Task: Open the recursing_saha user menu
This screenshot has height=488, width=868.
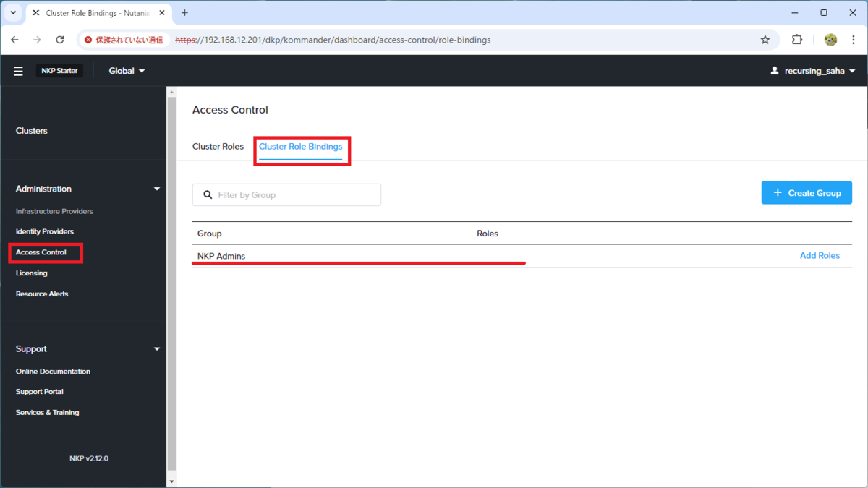Action: pyautogui.click(x=814, y=71)
